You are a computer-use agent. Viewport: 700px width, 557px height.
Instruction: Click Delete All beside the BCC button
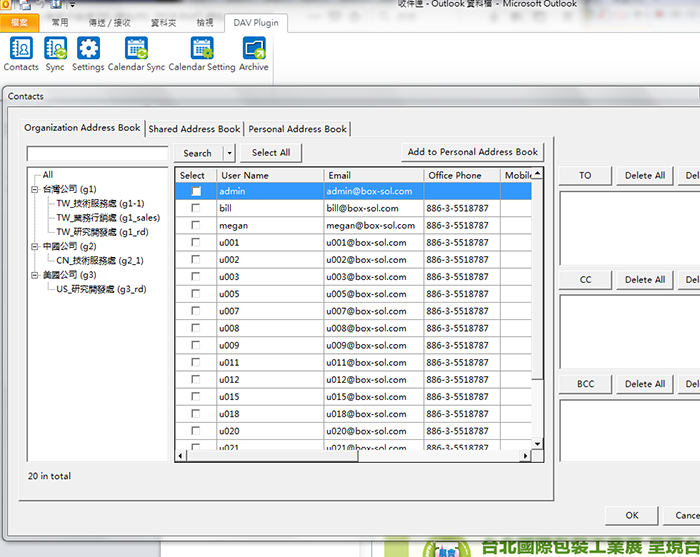(x=645, y=384)
